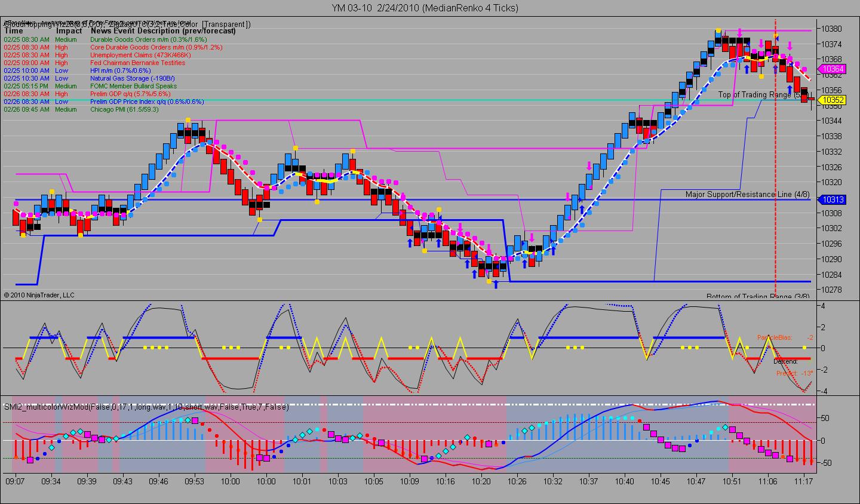Click the NinjaTrader, LLC copyright text
This screenshot has height=504, width=860.
[x=39, y=294]
